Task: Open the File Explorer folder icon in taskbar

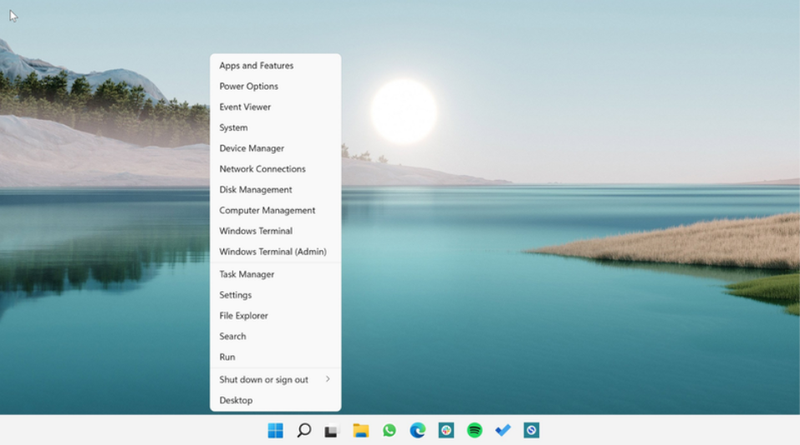Action: [361, 431]
